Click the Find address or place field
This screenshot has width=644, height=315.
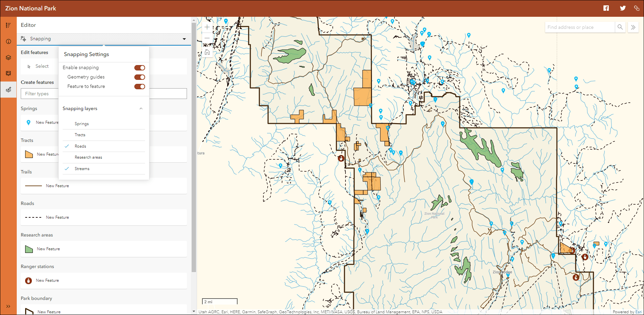coord(580,27)
